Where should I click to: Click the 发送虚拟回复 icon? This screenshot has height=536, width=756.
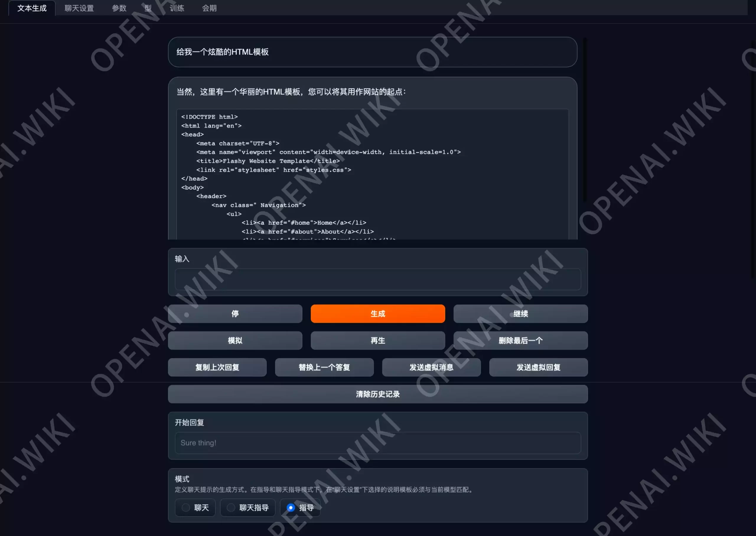pyautogui.click(x=538, y=367)
